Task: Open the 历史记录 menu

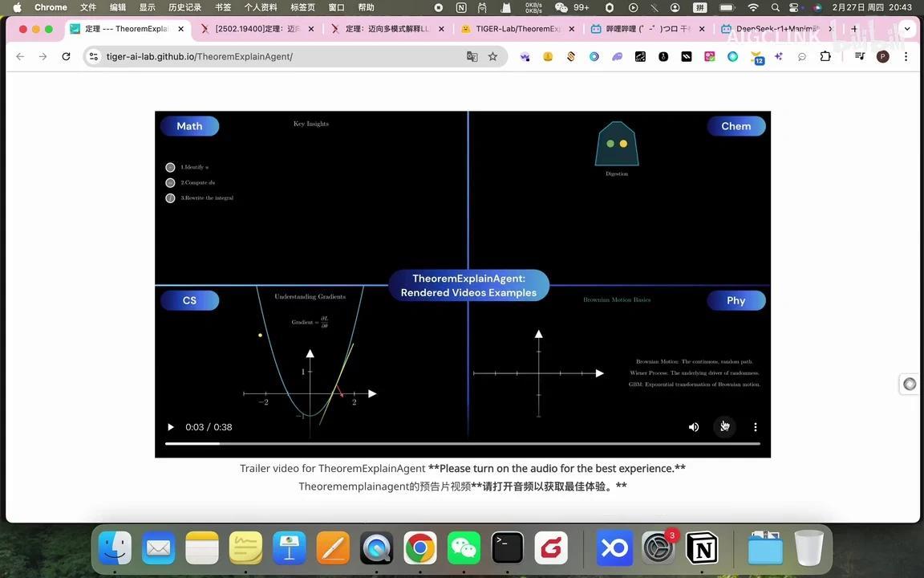Action: tap(184, 8)
